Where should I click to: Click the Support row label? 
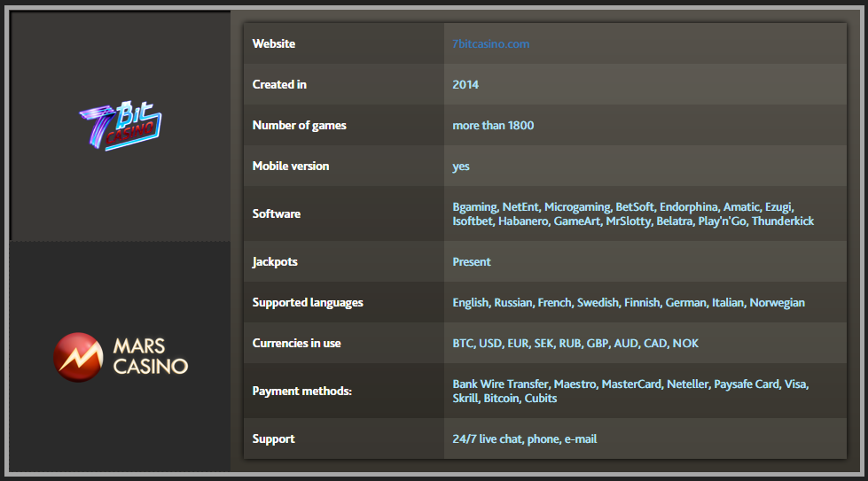(x=274, y=438)
